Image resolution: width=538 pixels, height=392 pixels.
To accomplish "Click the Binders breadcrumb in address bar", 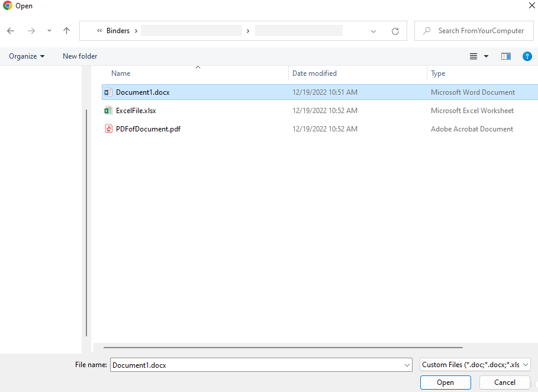I will click(x=118, y=31).
